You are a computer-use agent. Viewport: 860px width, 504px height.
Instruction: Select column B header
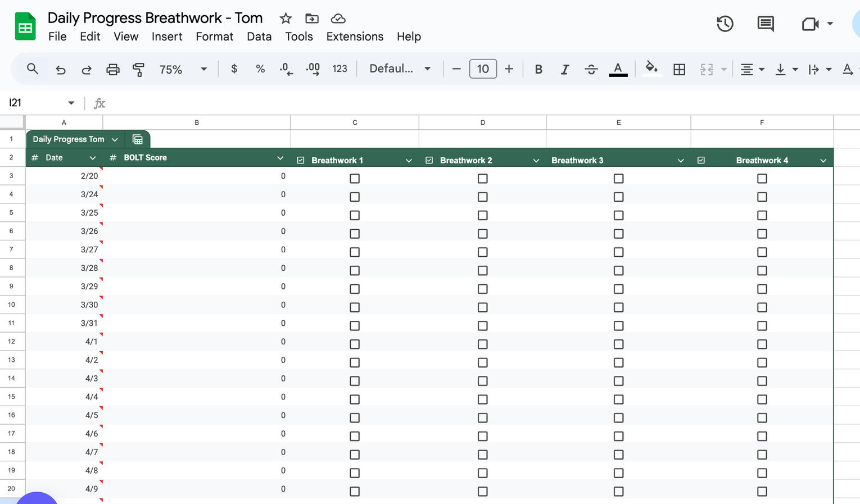pos(197,122)
